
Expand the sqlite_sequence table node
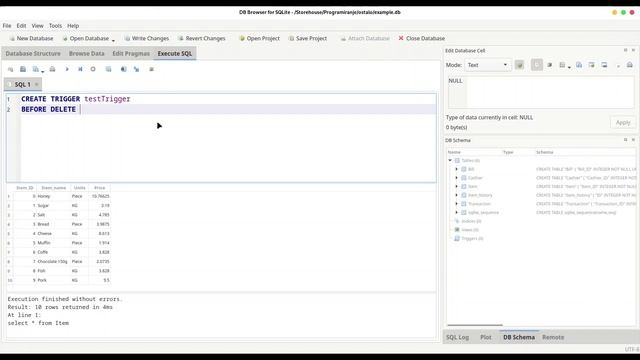pyautogui.click(x=457, y=212)
